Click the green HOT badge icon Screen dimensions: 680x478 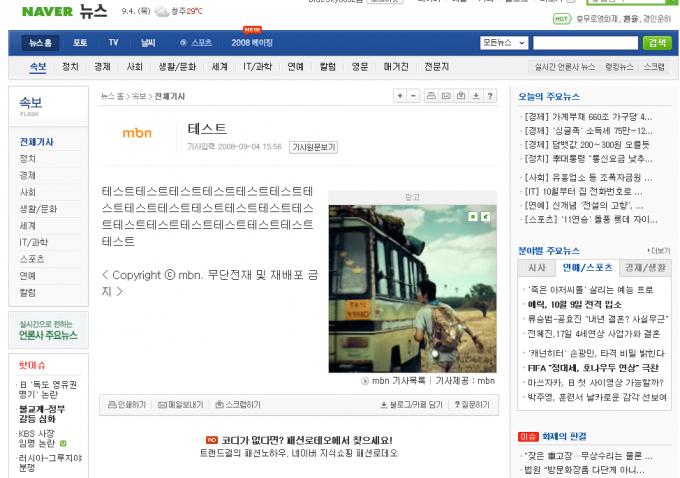pos(562,19)
